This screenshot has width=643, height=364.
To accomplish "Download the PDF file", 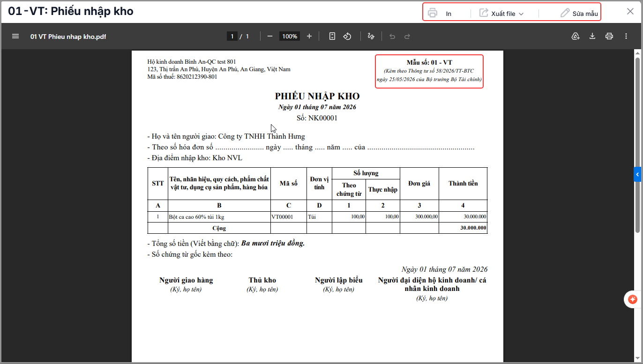I will (x=592, y=36).
